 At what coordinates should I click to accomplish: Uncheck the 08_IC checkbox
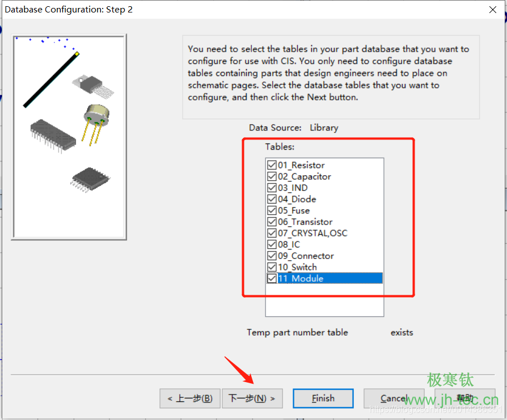tap(272, 245)
